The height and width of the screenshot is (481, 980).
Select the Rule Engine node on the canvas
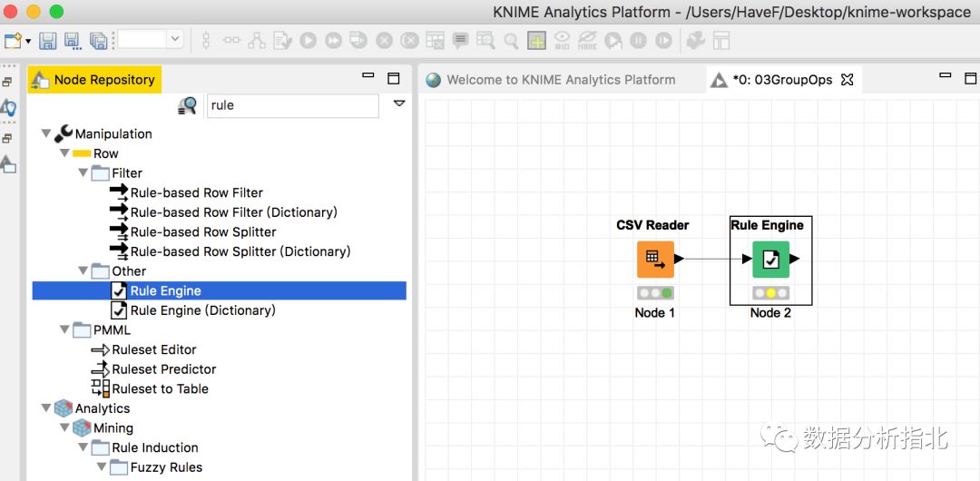tap(770, 259)
